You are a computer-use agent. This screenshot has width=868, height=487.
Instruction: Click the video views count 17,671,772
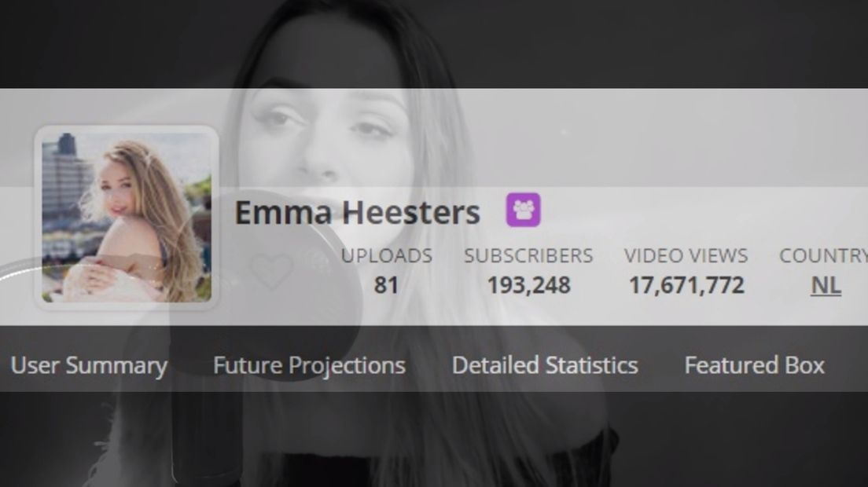coord(686,285)
